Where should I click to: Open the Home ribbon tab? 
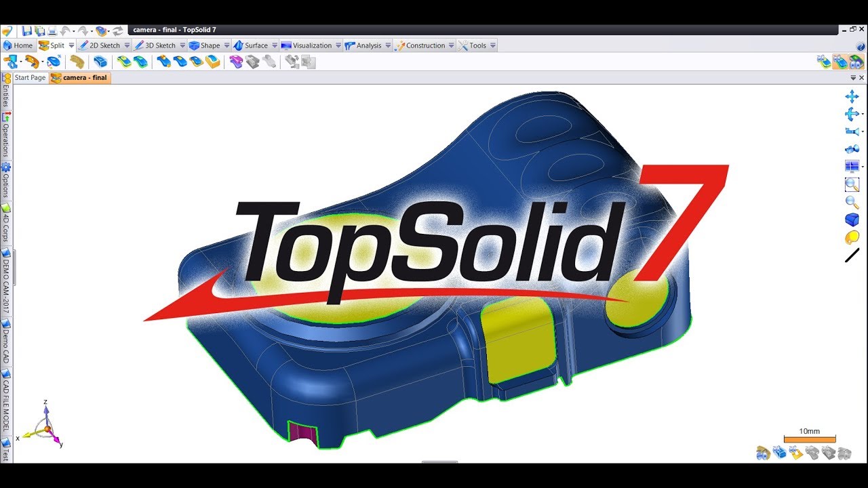pyautogui.click(x=18, y=45)
